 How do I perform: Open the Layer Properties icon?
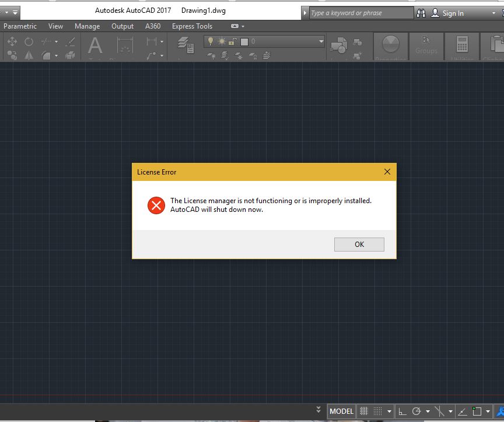183,42
